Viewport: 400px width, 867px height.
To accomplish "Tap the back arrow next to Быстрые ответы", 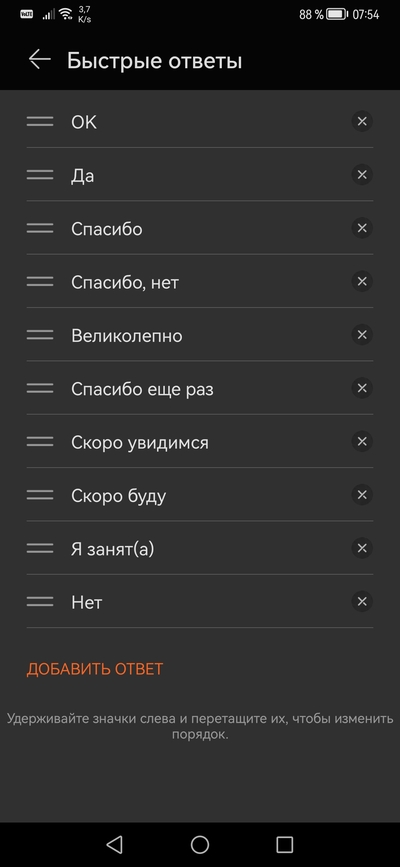I will click(x=40, y=60).
